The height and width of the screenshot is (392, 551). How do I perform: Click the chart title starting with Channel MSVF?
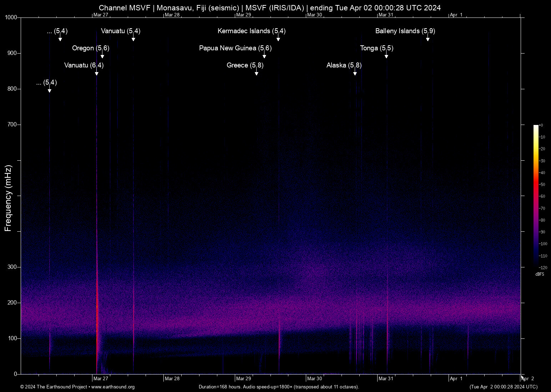click(x=270, y=8)
